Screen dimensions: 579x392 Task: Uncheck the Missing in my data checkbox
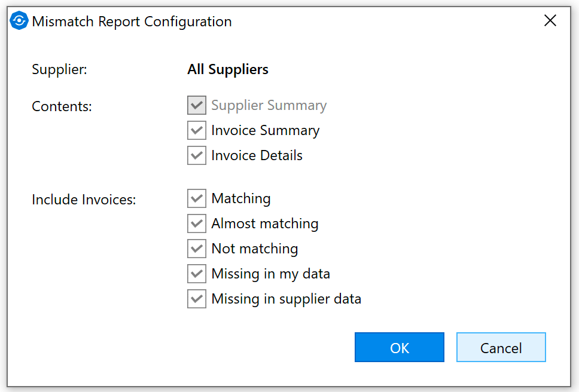(x=197, y=274)
